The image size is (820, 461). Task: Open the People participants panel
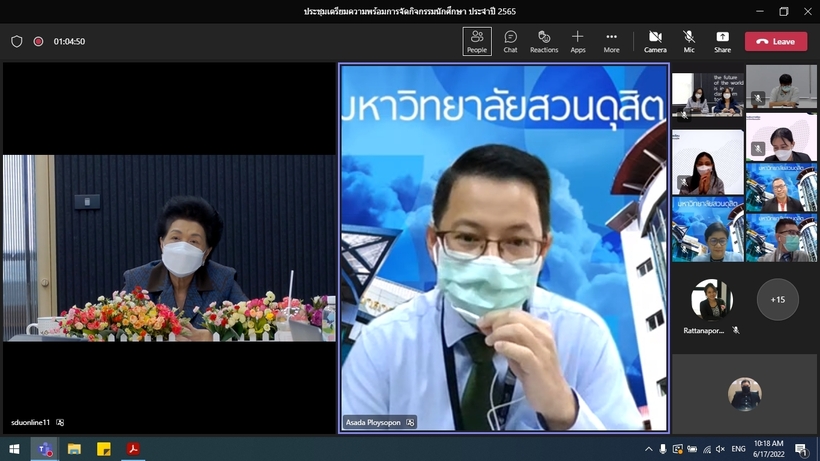pyautogui.click(x=476, y=41)
